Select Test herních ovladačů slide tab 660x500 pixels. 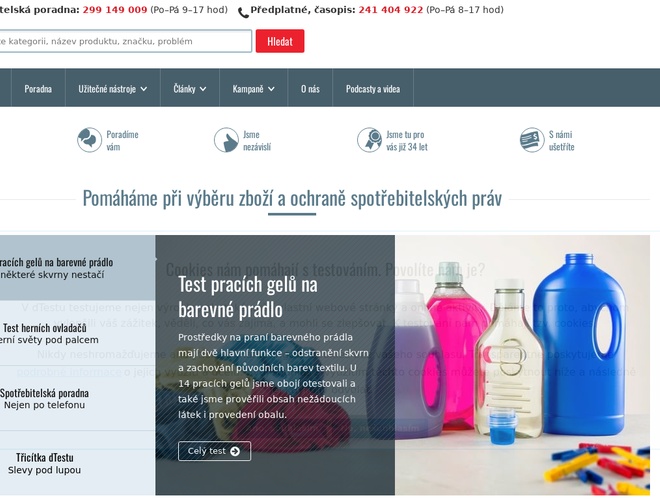click(x=48, y=333)
